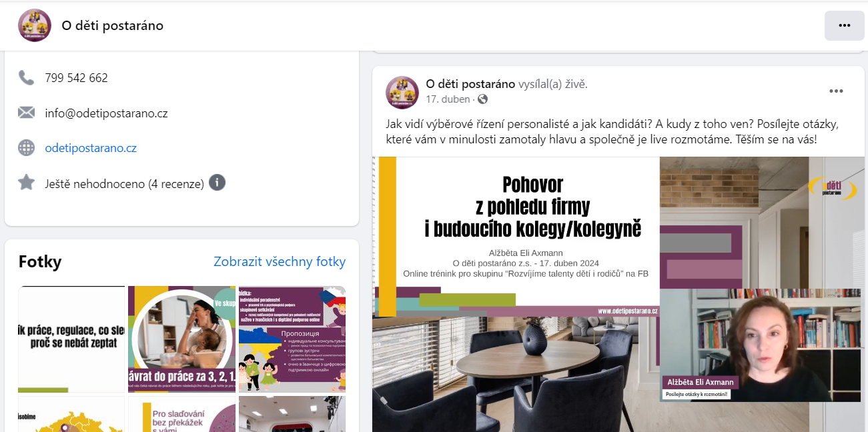868x432 pixels.
Task: Click the phone icon beside 799 542 662
Action: click(26, 78)
